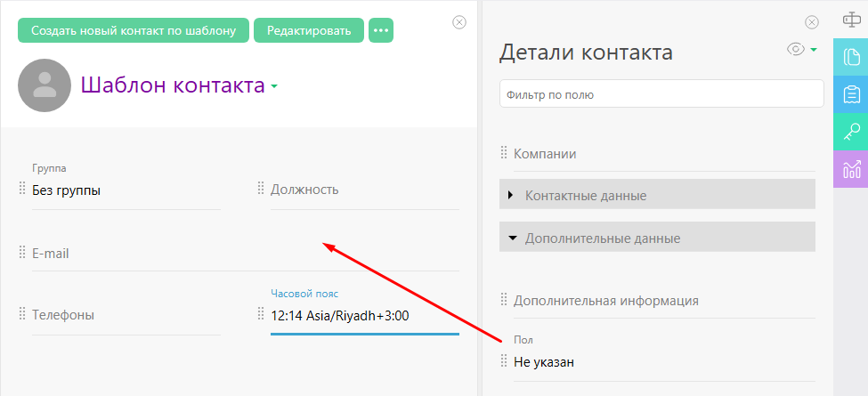Click the 'E-mail' field
868x396 pixels.
245,254
